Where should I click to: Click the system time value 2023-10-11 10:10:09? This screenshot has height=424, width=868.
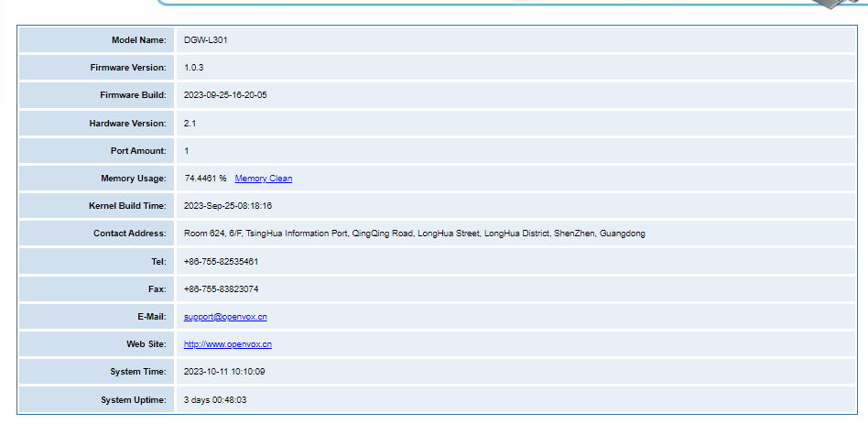pos(224,372)
